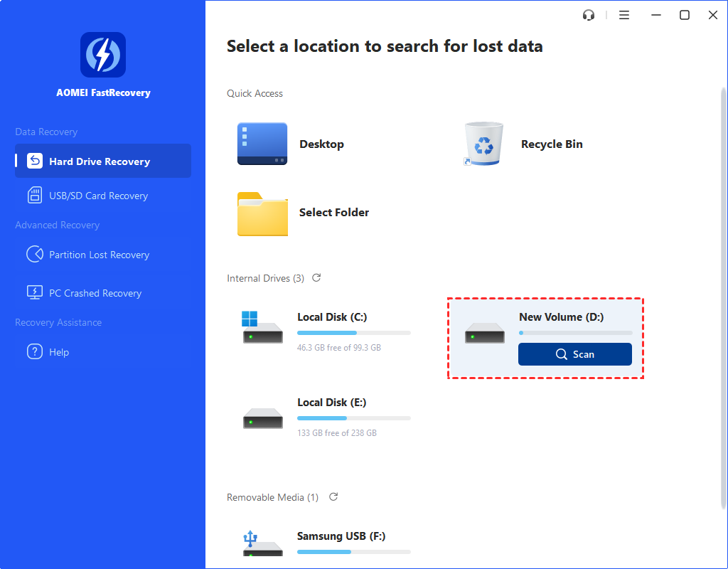
Task: Open USB/SD Card Recovery section
Action: pyautogui.click(x=102, y=196)
